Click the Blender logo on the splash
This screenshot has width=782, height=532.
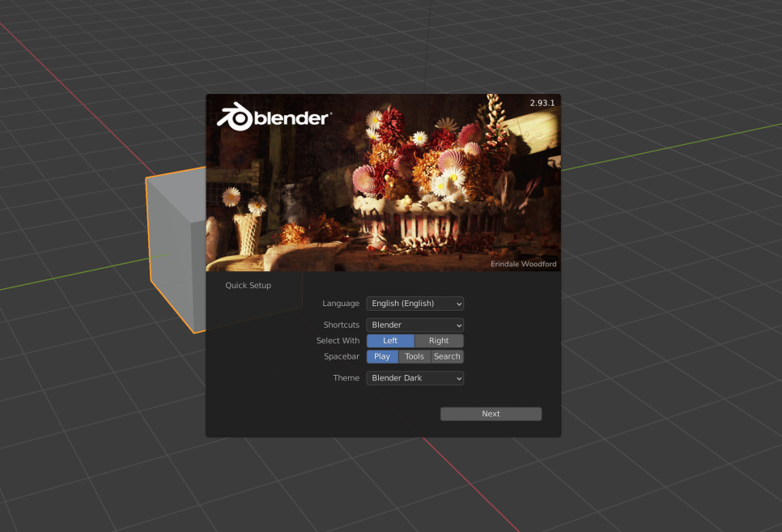[274, 117]
